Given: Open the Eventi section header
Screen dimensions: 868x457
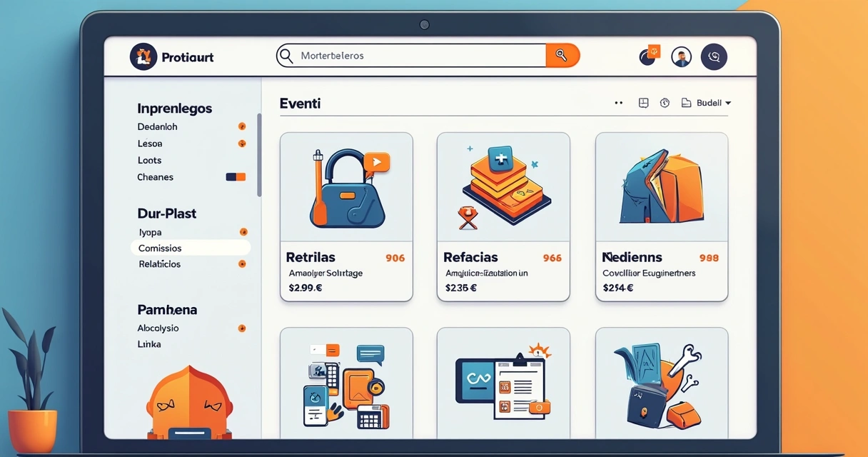Looking at the screenshot, I should 300,103.
